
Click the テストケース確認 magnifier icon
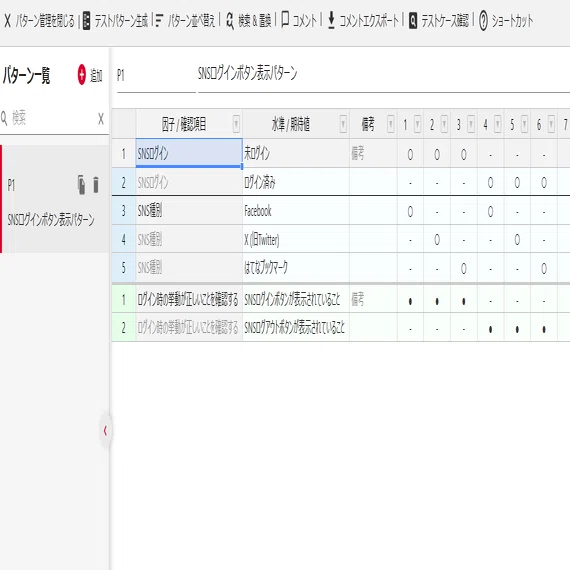413,21
